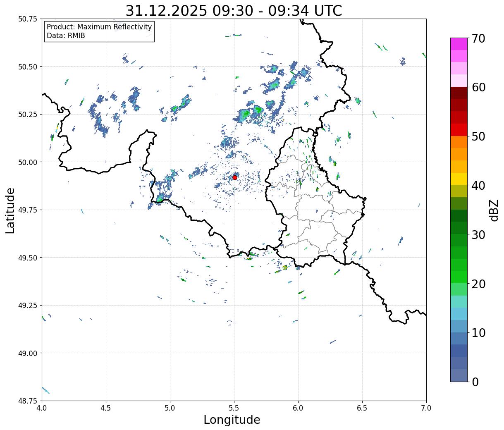The width and height of the screenshot is (504, 430).
Task: Click the 'Data: RMIB' legend line
Action: (x=66, y=36)
